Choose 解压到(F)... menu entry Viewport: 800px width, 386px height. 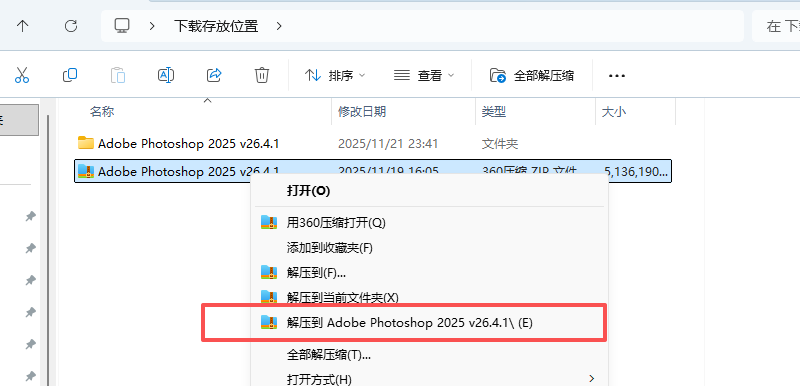pos(429,273)
